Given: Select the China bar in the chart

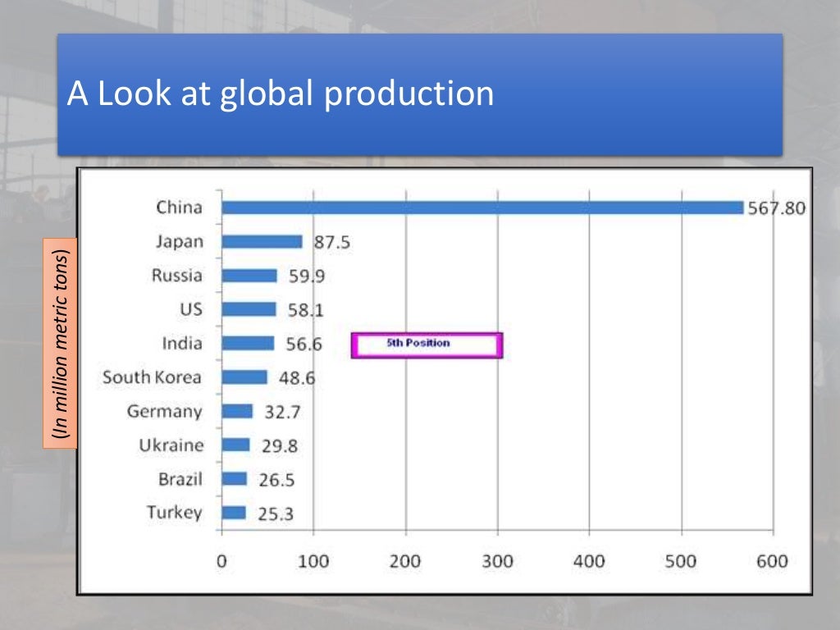Looking at the screenshot, I should [482, 208].
